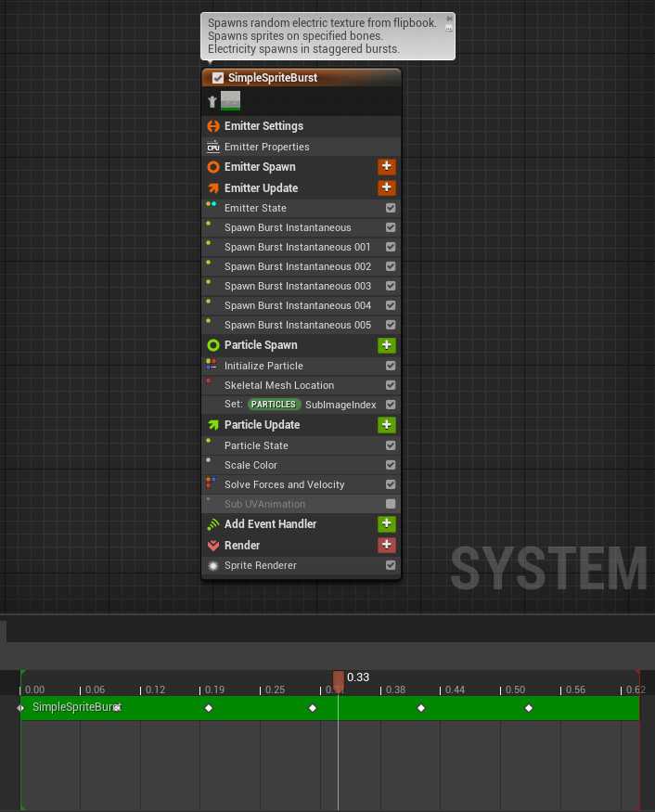Disable the Sprite Renderer
The width and height of the screenshot is (655, 812).
(391, 565)
